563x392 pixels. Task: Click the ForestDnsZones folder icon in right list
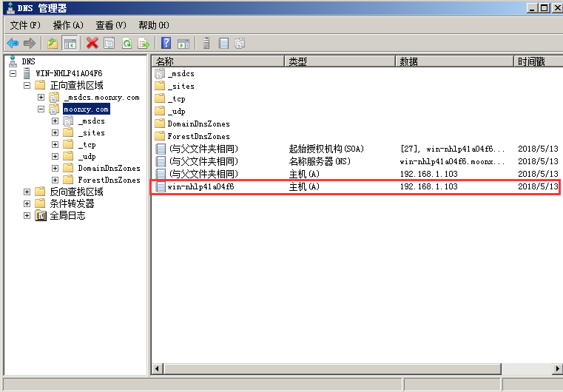click(x=160, y=136)
